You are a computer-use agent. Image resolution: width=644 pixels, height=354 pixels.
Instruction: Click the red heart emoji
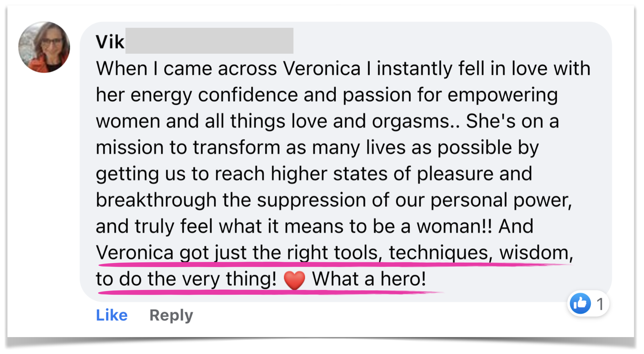294,280
